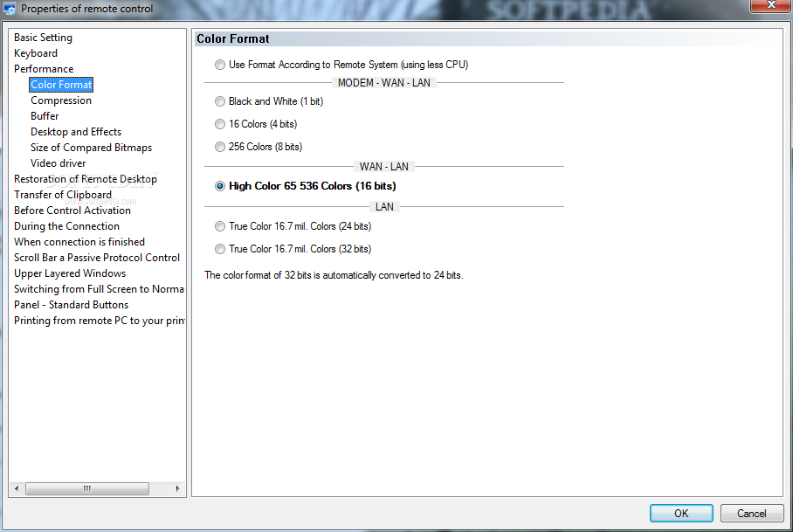Open Switching from Full Screen to Normal
This screenshot has height=532, width=793.
click(100, 288)
